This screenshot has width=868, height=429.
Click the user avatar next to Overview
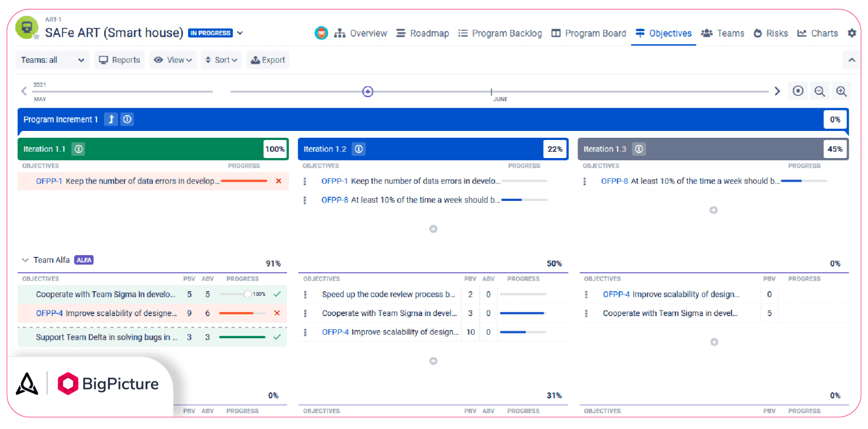point(321,33)
